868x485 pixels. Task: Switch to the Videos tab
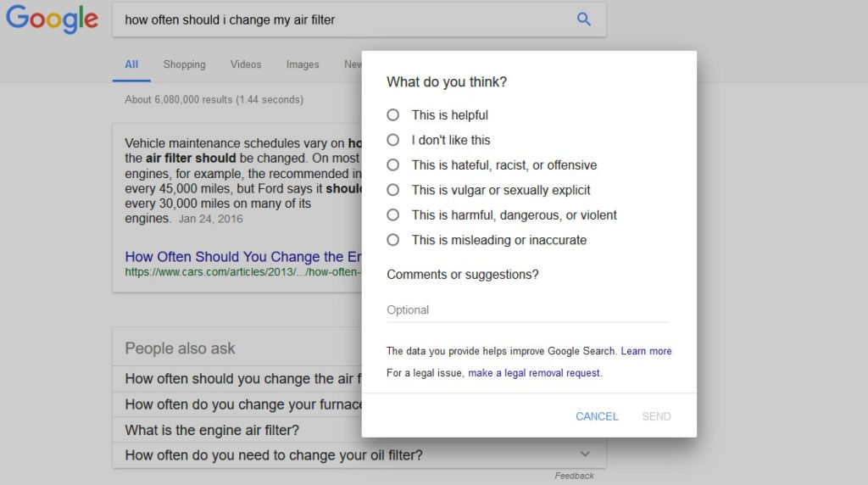point(246,64)
